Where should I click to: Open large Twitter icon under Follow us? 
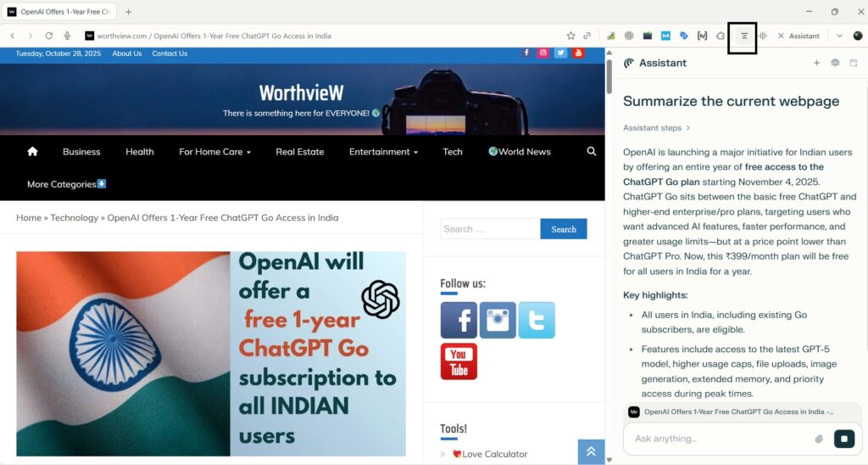tap(537, 321)
